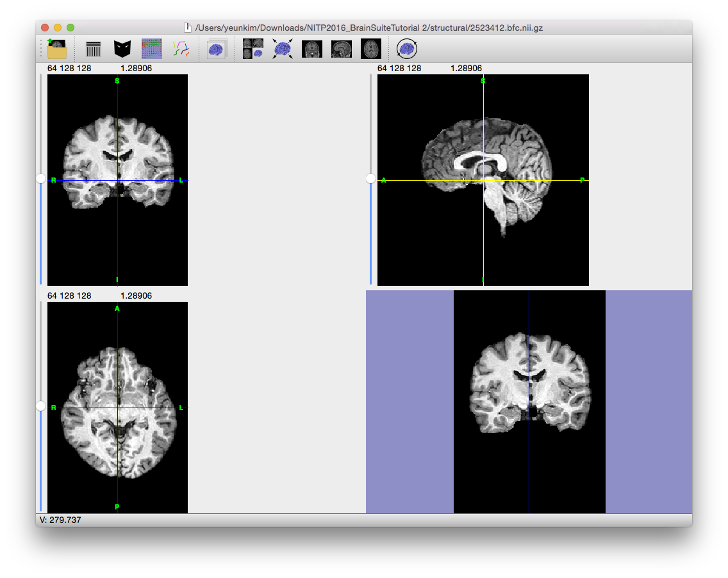Click the colorful fiber tracks icon

[181, 49]
